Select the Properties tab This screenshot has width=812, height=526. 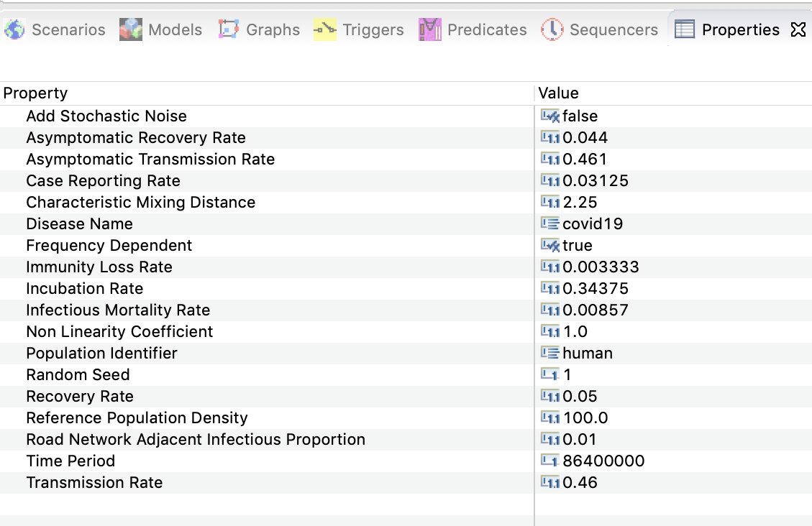(741, 29)
